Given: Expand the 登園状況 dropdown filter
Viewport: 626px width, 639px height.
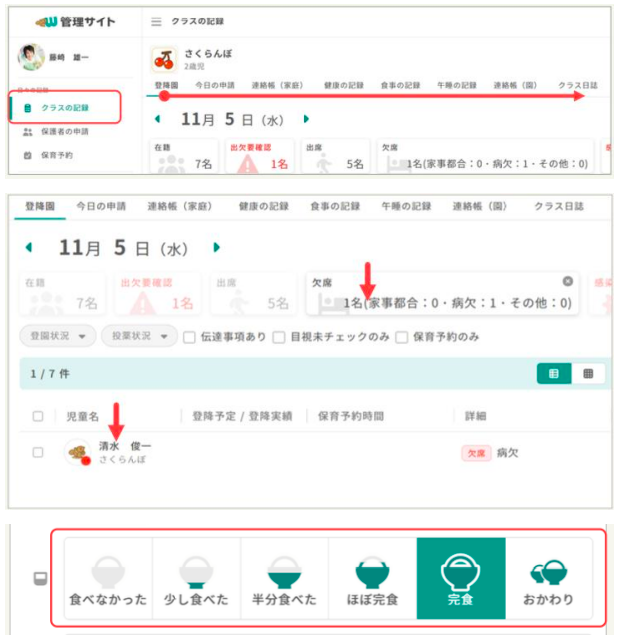Looking at the screenshot, I should (58, 336).
